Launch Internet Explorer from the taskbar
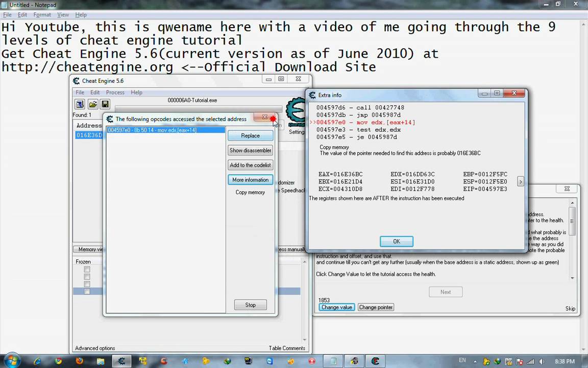This screenshot has width=588, height=368. click(37, 361)
